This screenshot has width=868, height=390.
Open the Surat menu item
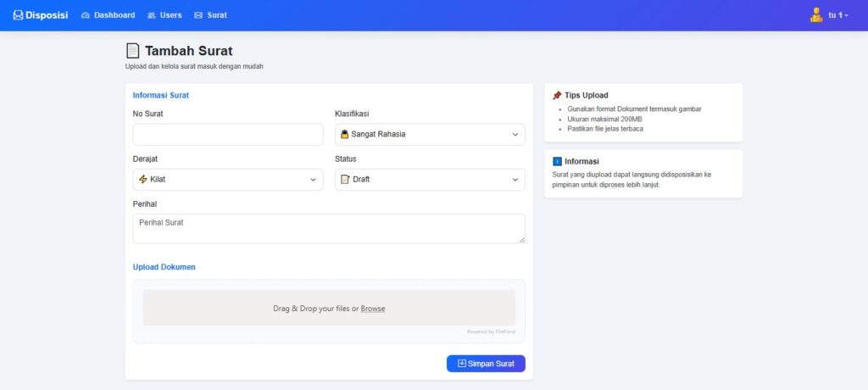point(210,15)
